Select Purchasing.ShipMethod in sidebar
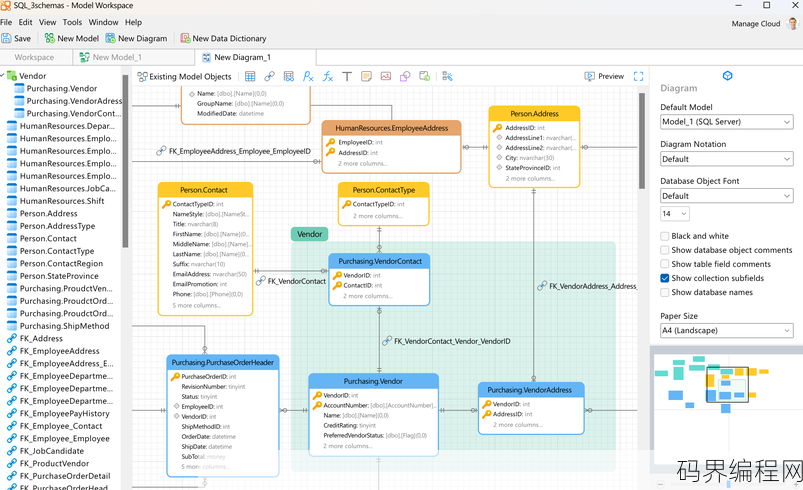Viewport: 803px width, 490px height. coord(65,326)
